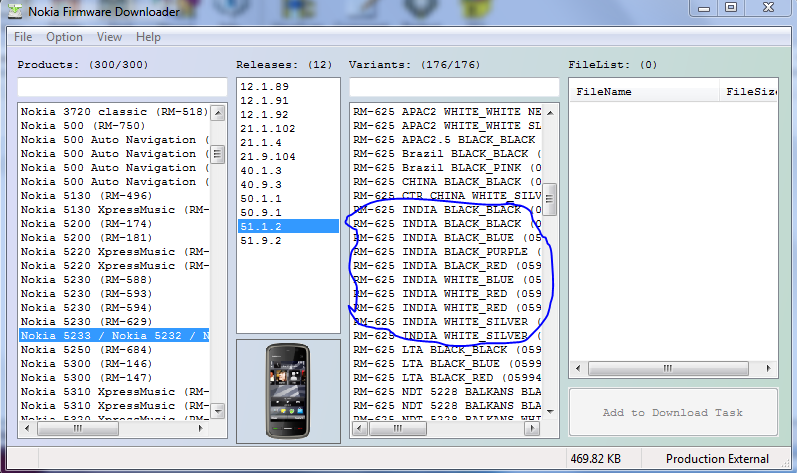The image size is (797, 473).
Task: Click Variants list scroll down arrow
Action: [550, 411]
